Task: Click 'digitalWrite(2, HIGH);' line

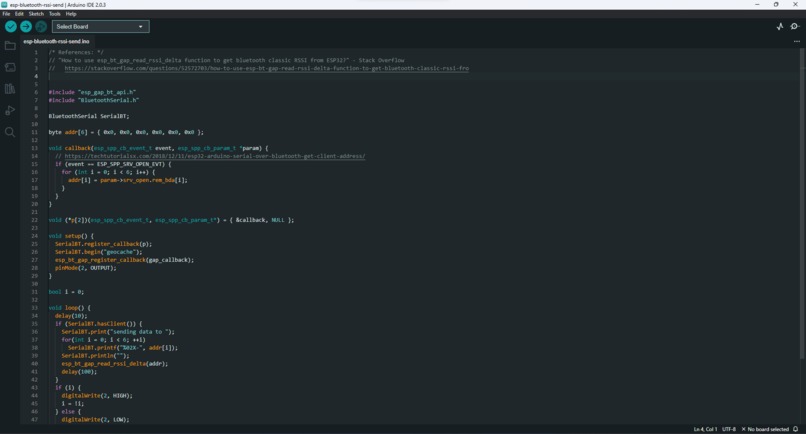Action: pyautogui.click(x=97, y=396)
